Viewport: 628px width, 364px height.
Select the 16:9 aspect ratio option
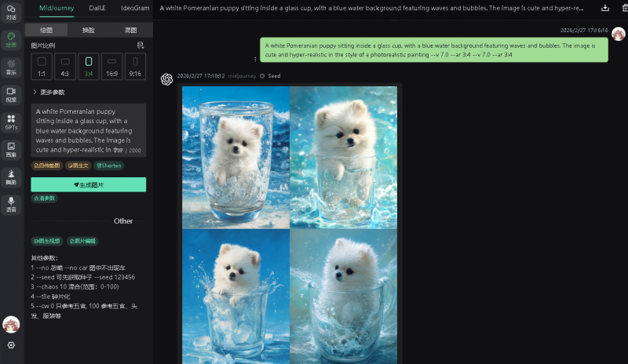pyautogui.click(x=111, y=65)
